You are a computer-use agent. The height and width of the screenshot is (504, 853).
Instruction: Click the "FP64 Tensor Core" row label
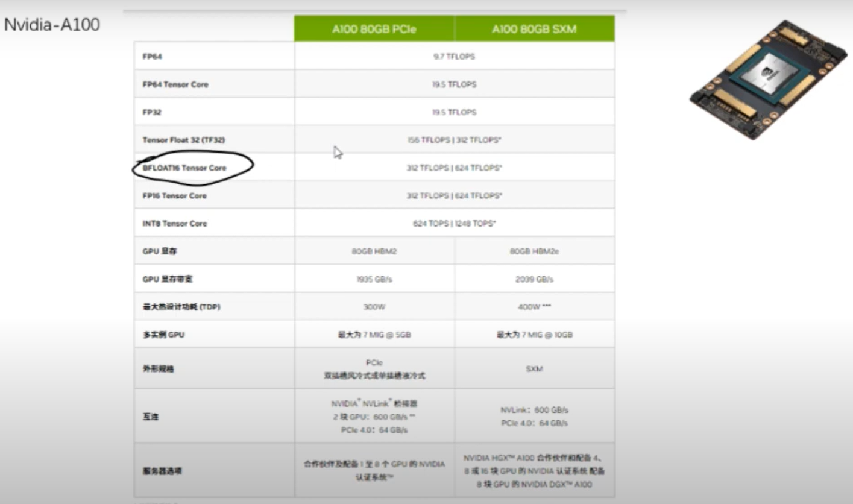pyautogui.click(x=175, y=84)
